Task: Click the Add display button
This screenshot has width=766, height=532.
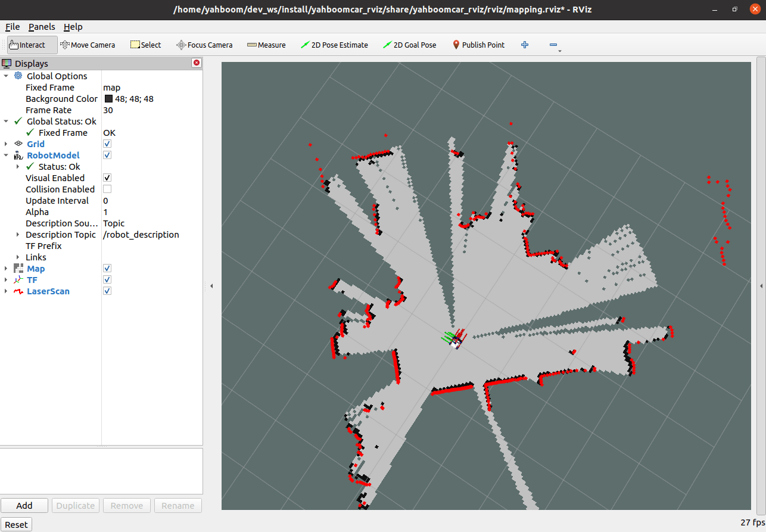Action: click(24, 505)
